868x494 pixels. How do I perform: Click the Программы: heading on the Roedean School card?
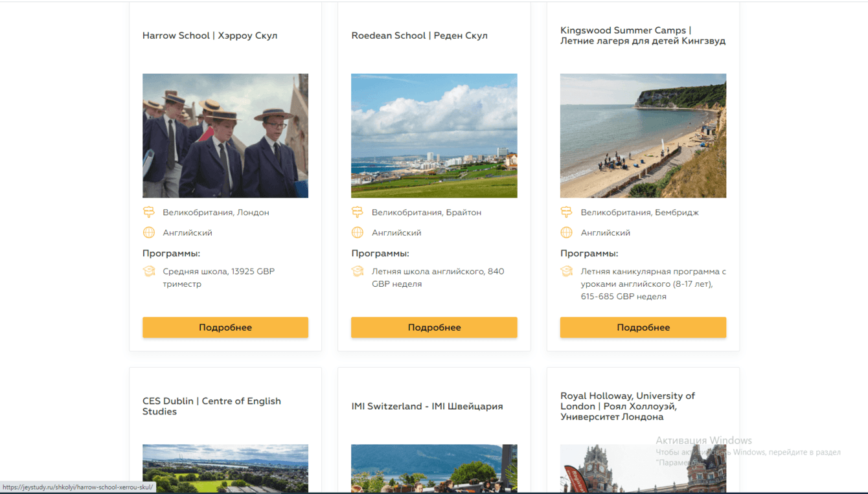click(380, 253)
